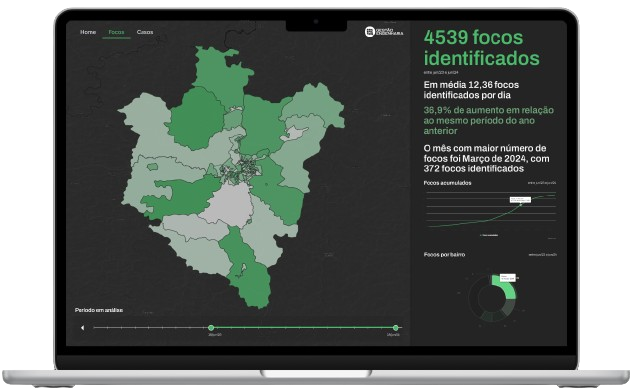This screenshot has width=636, height=392.
Task: Click the highlighted point on the accumulated line chart
Action: (x=521, y=205)
